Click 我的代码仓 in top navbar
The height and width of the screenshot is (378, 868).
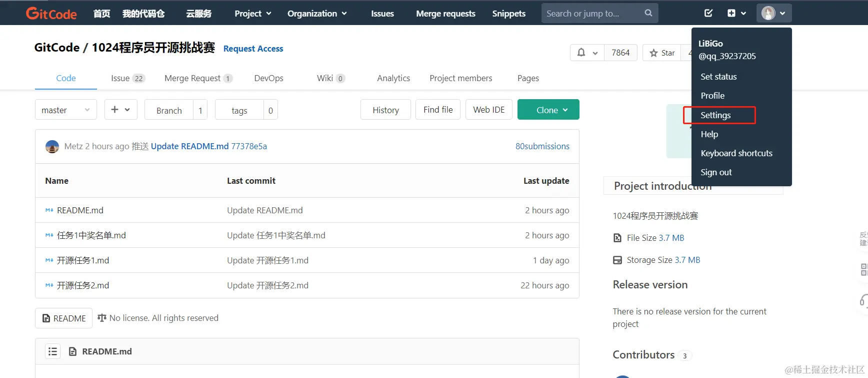143,14
